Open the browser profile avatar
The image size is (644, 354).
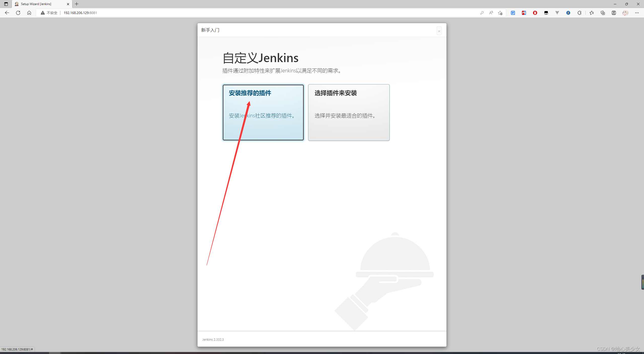[626, 13]
